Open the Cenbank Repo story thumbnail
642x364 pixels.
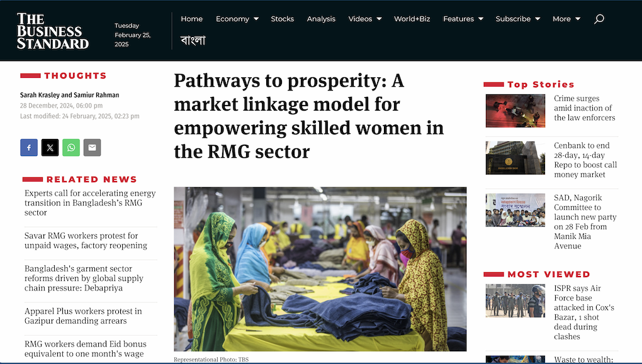click(515, 158)
